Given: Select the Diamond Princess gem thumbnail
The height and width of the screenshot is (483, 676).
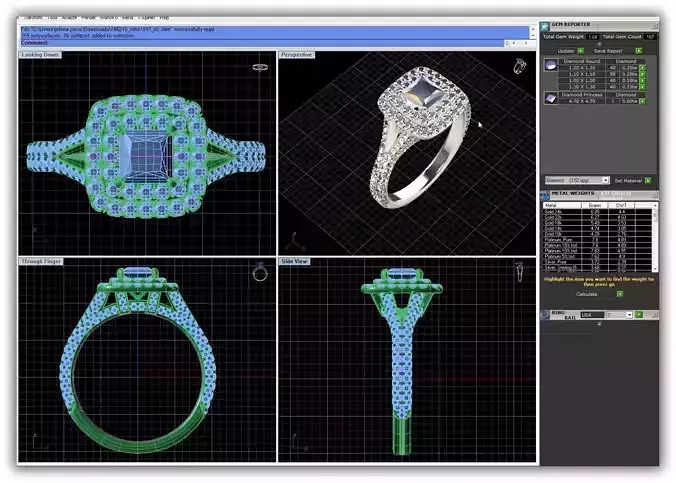Looking at the screenshot, I should click(551, 98).
